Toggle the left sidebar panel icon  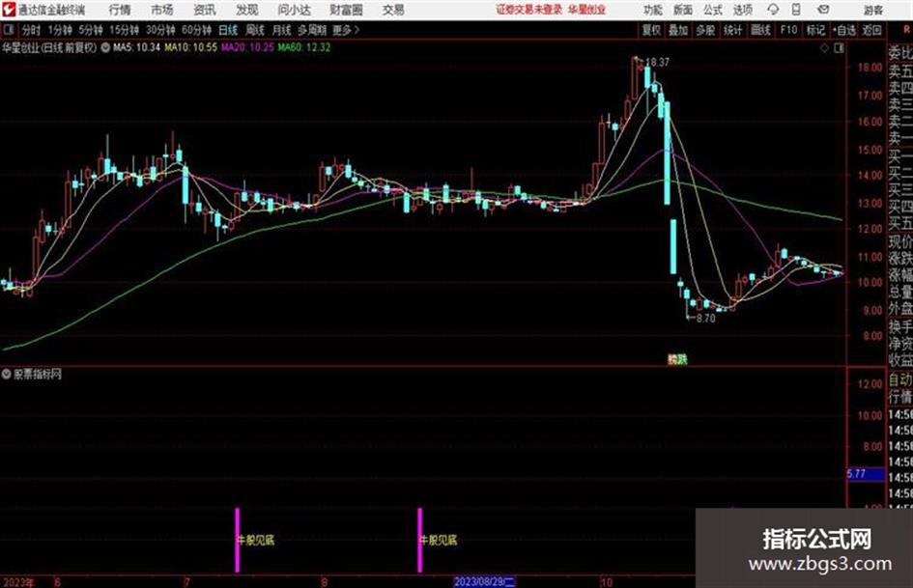pos(8,29)
